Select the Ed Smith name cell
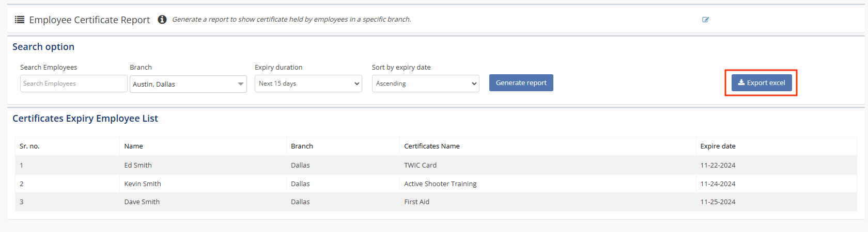Image resolution: width=868 pixels, height=232 pixels. (138, 165)
